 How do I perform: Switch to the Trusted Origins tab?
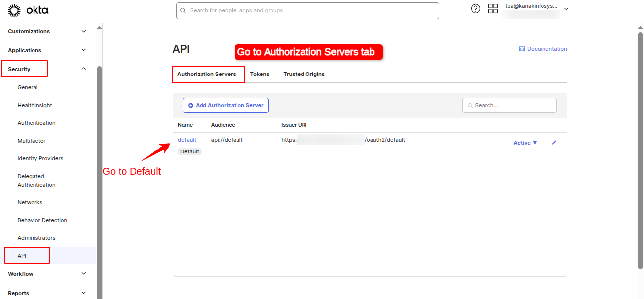(x=304, y=74)
